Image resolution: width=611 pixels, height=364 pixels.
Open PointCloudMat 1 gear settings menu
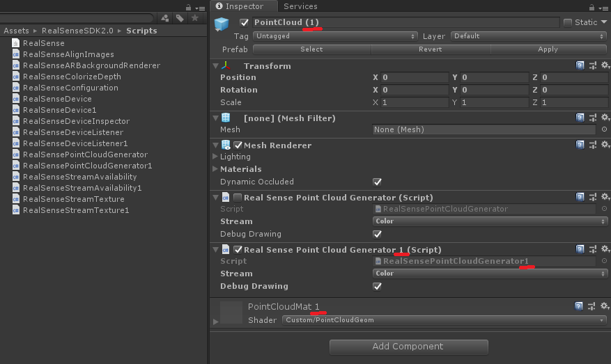pyautogui.click(x=605, y=306)
